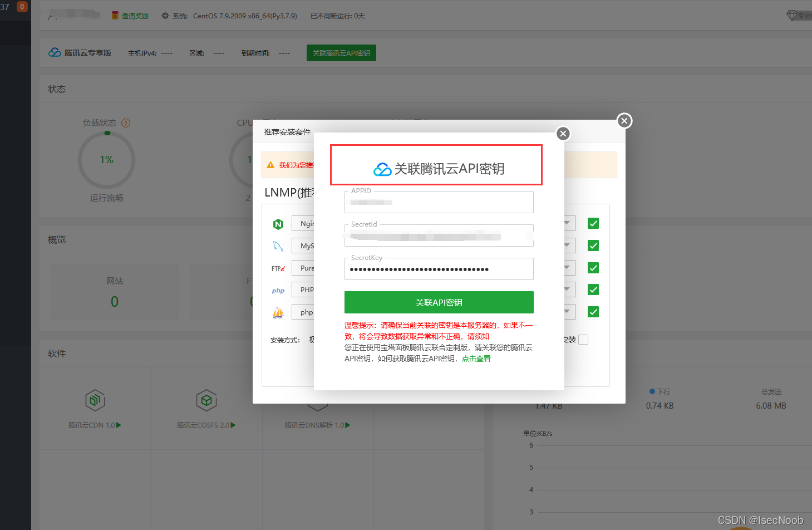Open the 点击查看 help link
The image size is (812, 530).
pos(476,359)
